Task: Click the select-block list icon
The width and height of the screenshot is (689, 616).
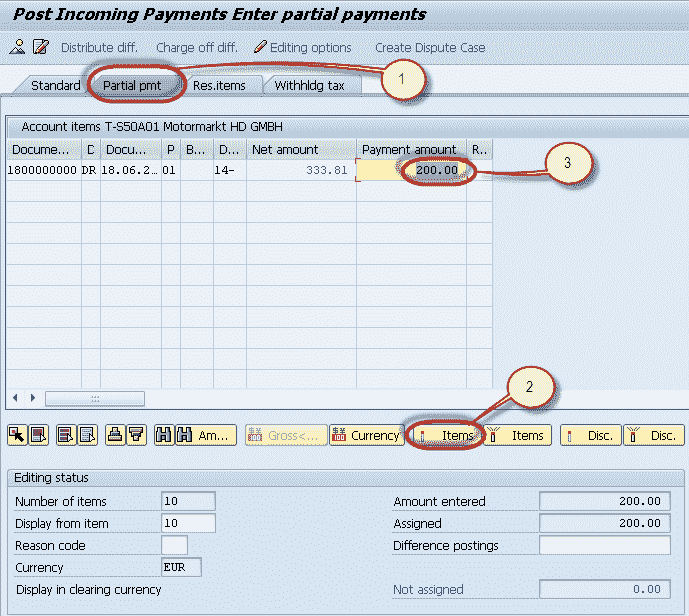Action: pos(66,435)
